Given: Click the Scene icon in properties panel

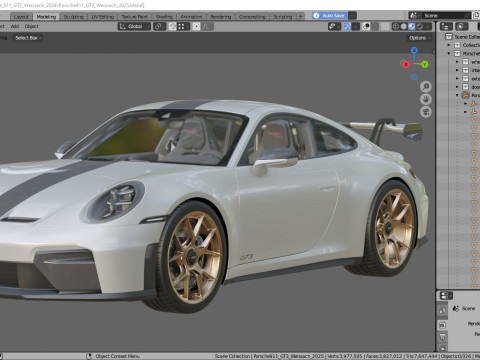Looking at the screenshot, I should click(456, 309).
